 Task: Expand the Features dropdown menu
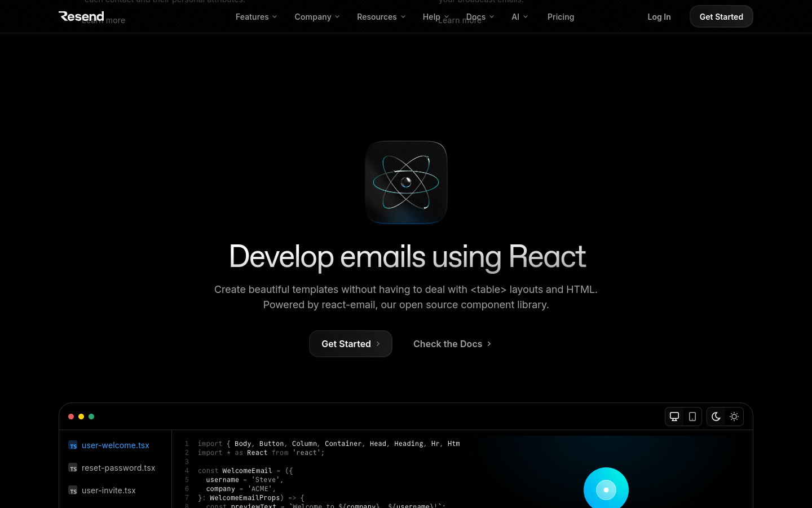point(256,17)
